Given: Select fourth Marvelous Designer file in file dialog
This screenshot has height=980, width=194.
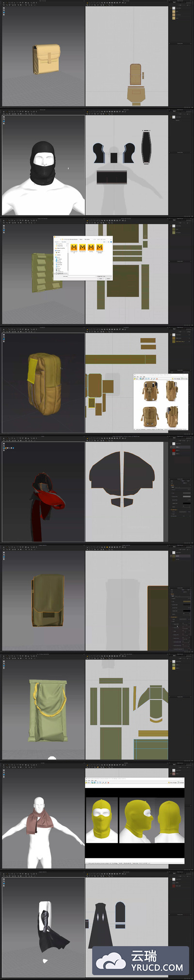Looking at the screenshot, I should click(x=99, y=247).
